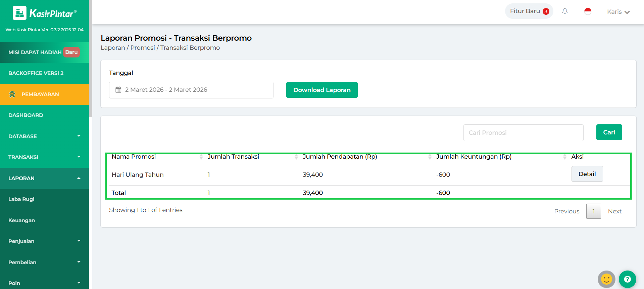Viewport: 644px width, 289px height.
Task: Collapse the Laporan sidebar section
Action: (44, 178)
